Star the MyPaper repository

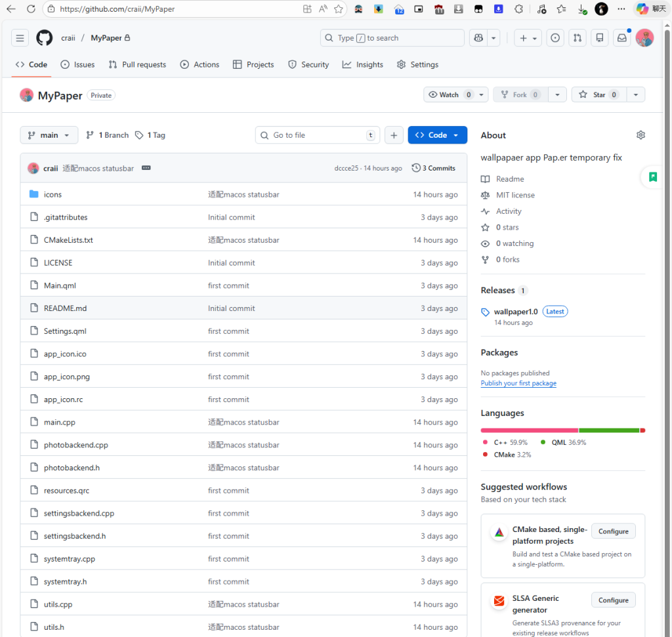click(x=598, y=94)
